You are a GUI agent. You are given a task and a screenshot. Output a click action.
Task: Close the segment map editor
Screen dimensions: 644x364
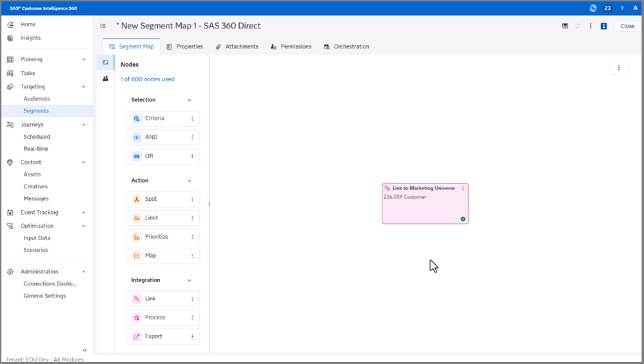(x=627, y=26)
